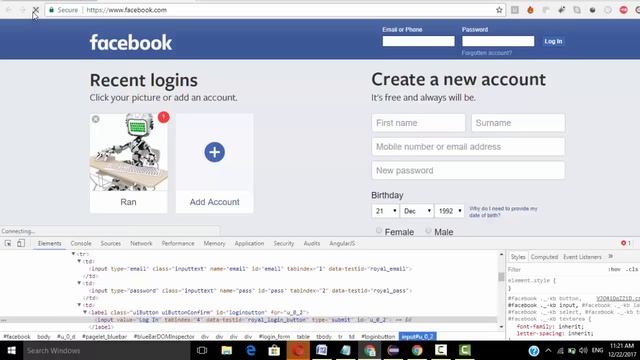The image size is (640, 360).
Task: Select the Female radio button
Action: click(x=379, y=231)
